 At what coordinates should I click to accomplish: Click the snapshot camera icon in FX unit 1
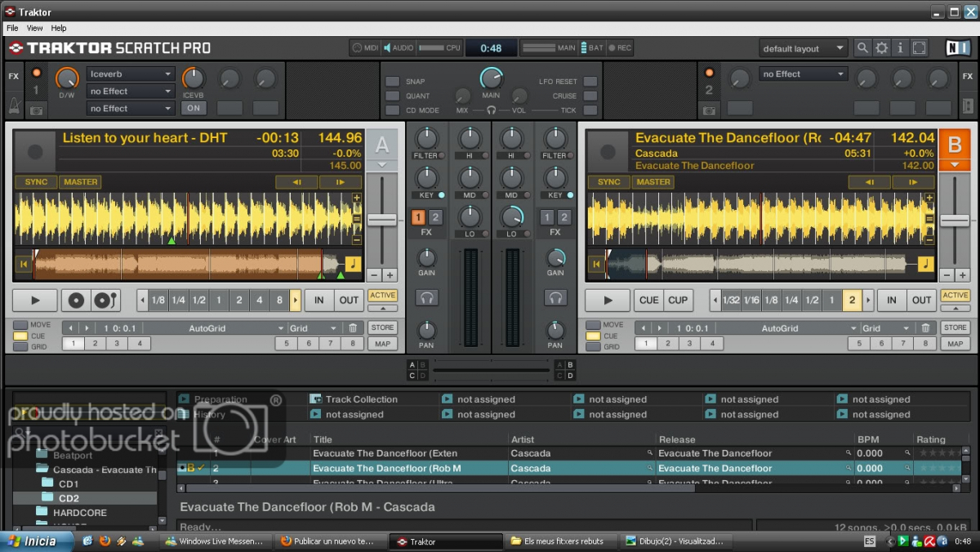click(37, 109)
